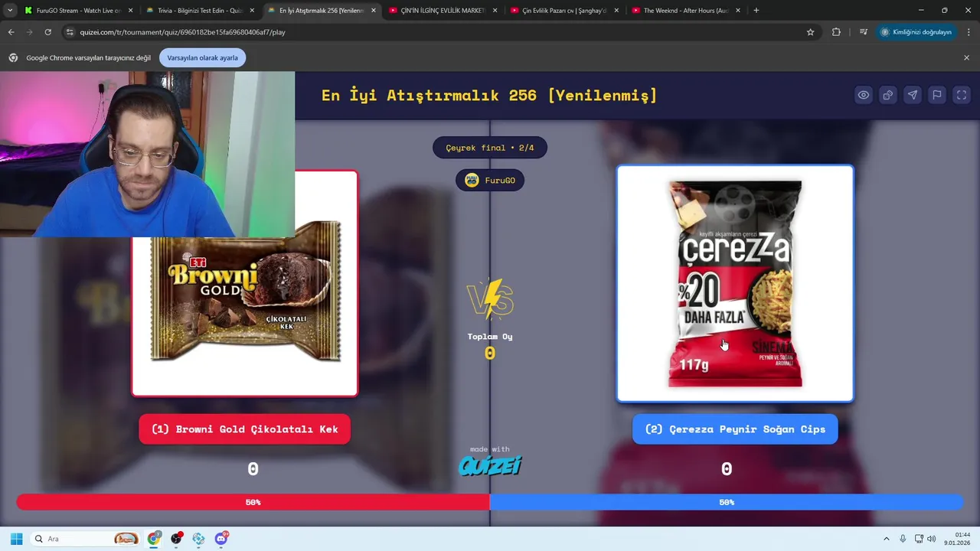
Task: Switch to the FuruGO Stream tab
Action: coord(79,11)
